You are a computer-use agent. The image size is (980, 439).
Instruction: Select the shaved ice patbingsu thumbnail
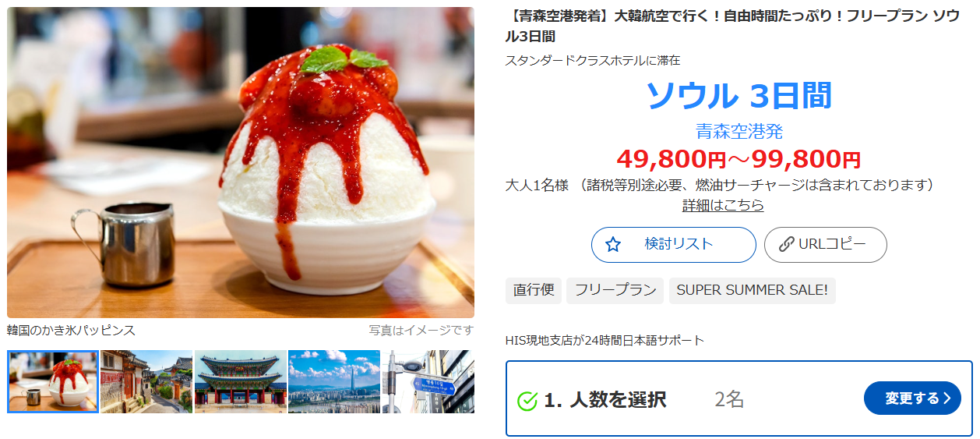pyautogui.click(x=53, y=381)
